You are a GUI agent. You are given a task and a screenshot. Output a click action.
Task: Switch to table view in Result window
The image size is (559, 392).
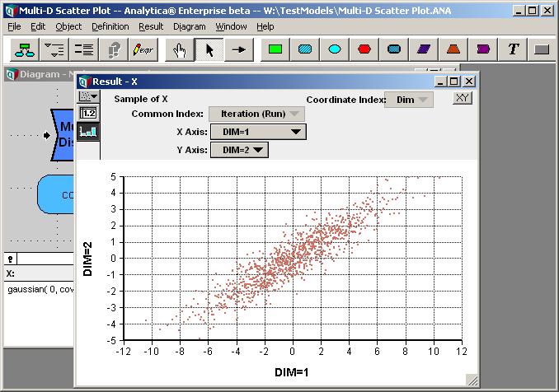pos(88,114)
